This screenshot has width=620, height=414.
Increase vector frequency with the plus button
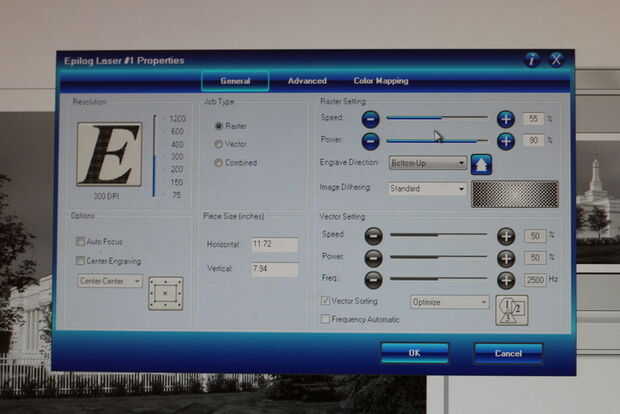click(x=506, y=280)
